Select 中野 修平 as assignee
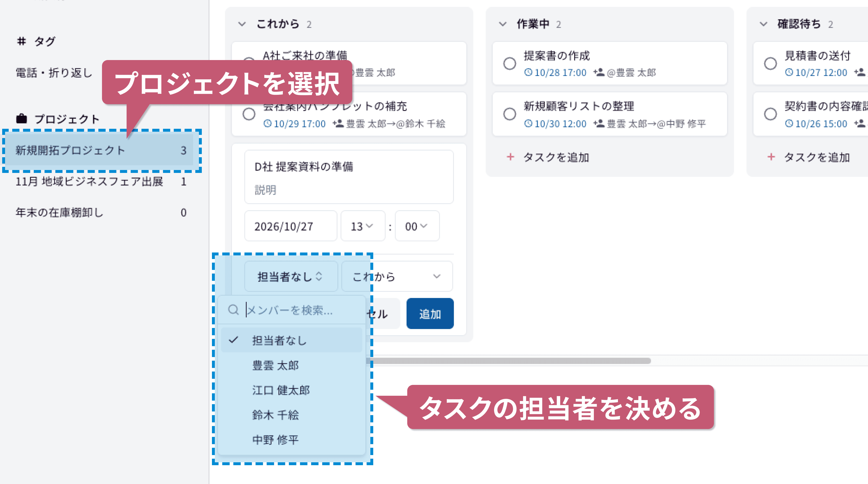This screenshot has height=484, width=868. tap(292, 440)
